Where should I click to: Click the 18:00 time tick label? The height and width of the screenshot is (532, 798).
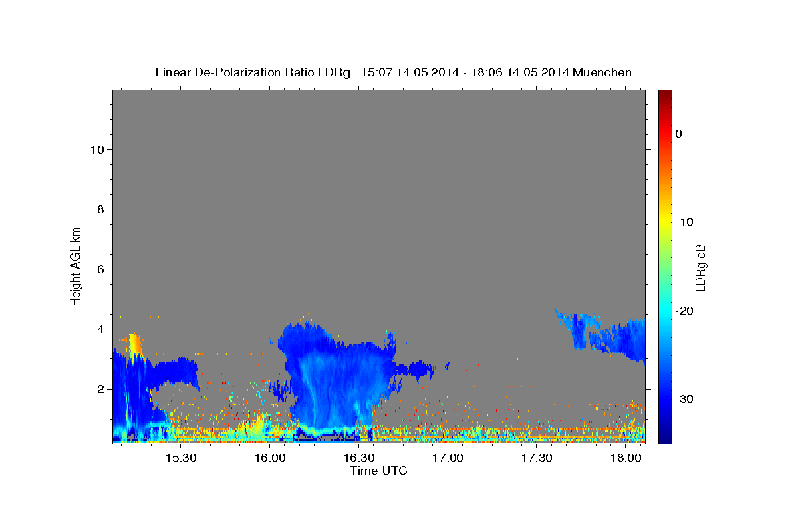click(626, 458)
